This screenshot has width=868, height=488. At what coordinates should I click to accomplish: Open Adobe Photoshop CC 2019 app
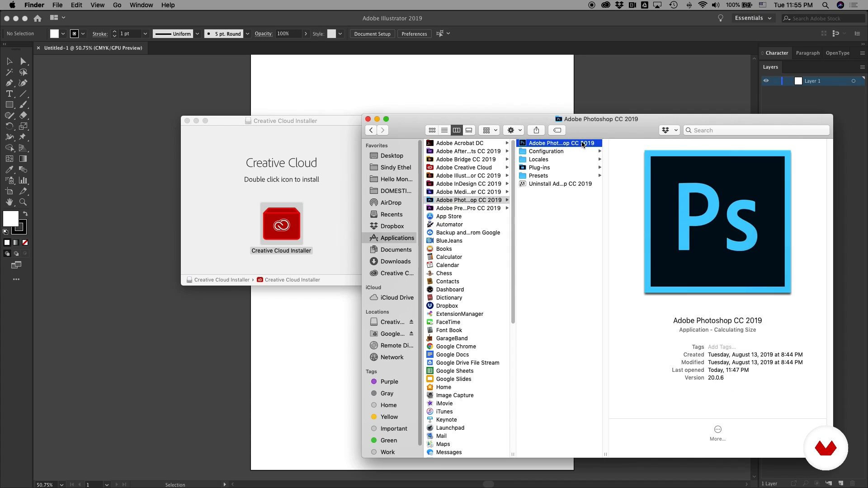pyautogui.click(x=560, y=143)
